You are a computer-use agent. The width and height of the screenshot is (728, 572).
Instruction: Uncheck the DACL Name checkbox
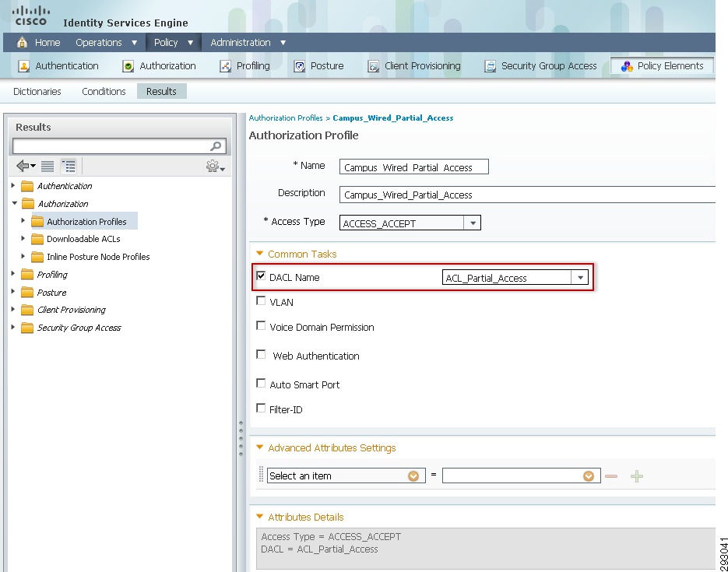pos(261,276)
